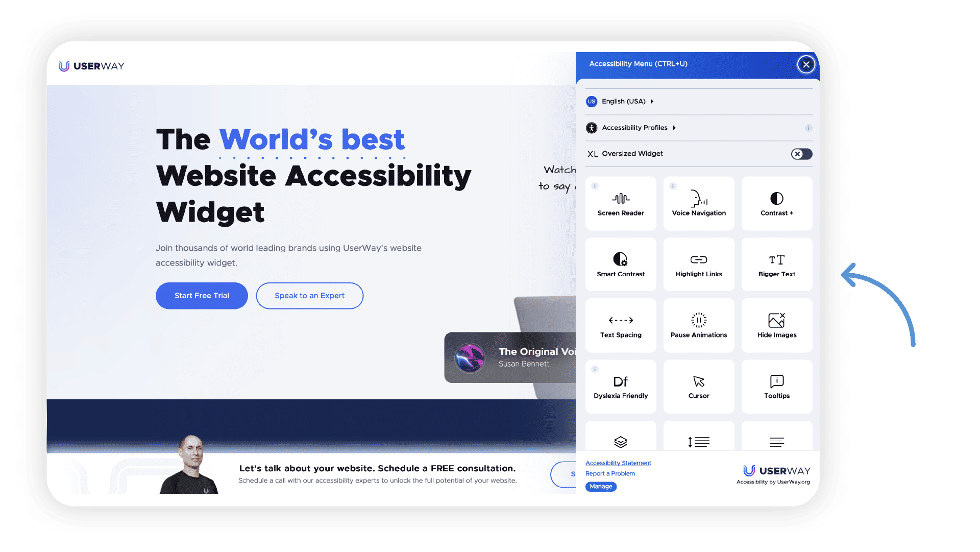Select the Cursor option
This screenshot has width=980, height=552.
coord(698,386)
